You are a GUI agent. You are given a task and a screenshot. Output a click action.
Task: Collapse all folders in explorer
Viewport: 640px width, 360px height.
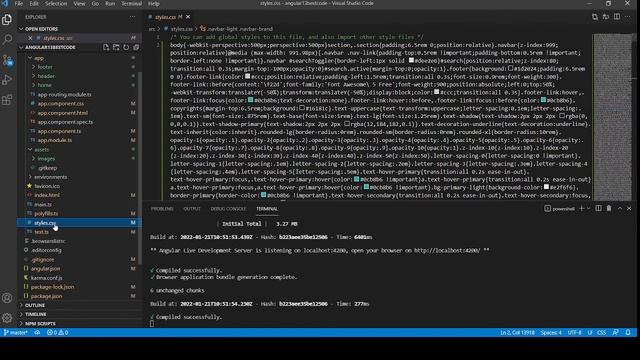(x=136, y=47)
